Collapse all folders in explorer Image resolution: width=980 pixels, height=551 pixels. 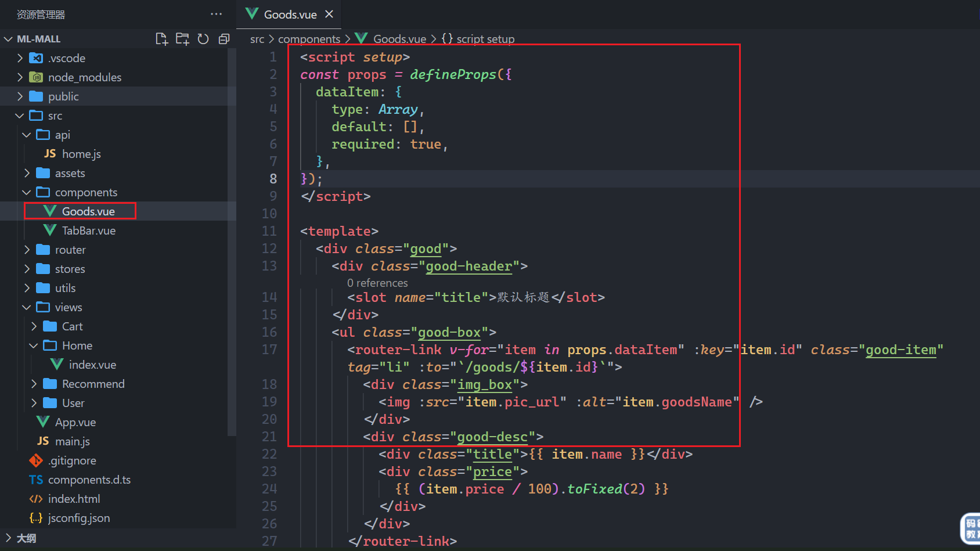224,39
